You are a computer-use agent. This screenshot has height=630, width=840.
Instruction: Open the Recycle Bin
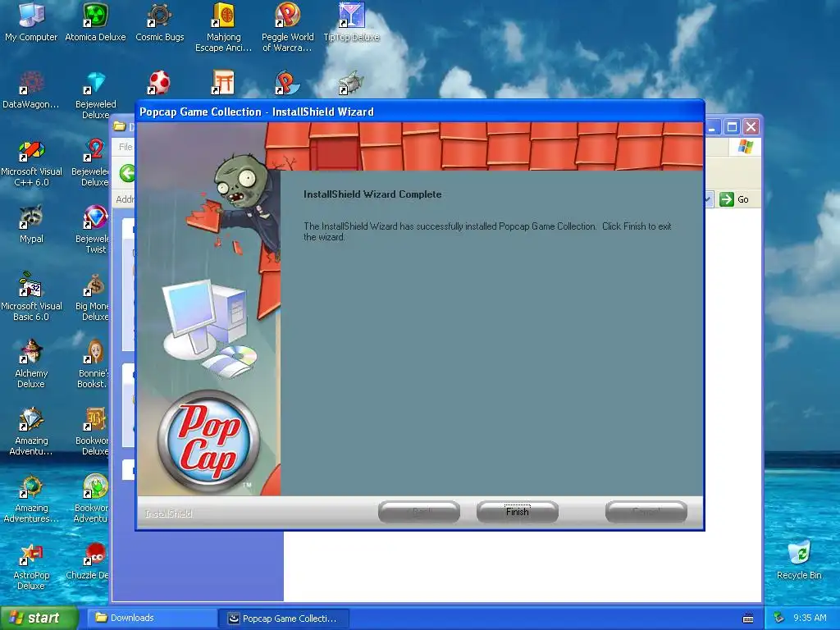coord(799,559)
